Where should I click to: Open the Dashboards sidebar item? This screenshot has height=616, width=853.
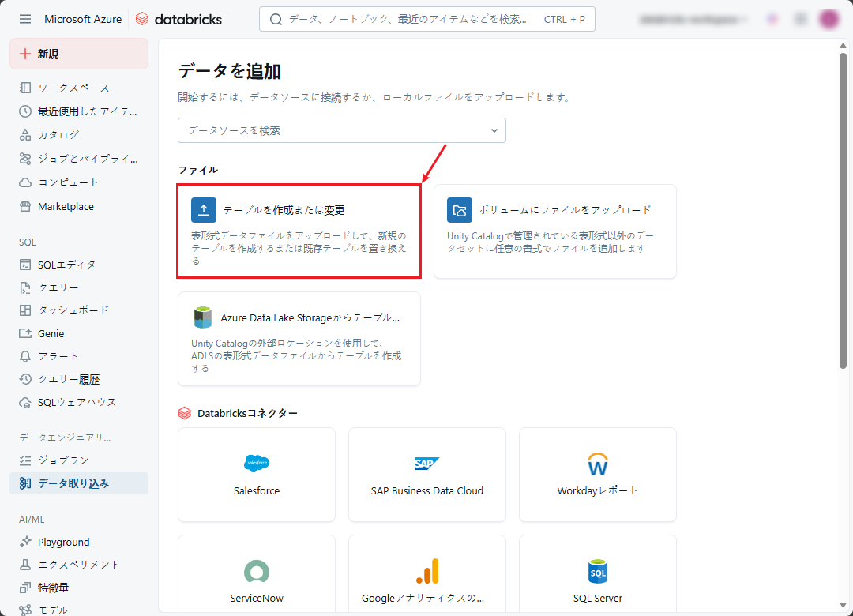pos(73,310)
